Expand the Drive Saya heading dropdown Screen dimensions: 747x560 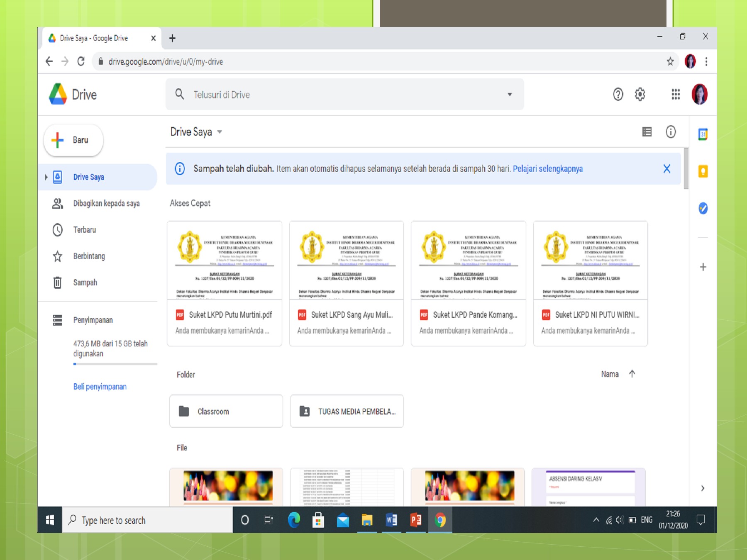(x=220, y=132)
